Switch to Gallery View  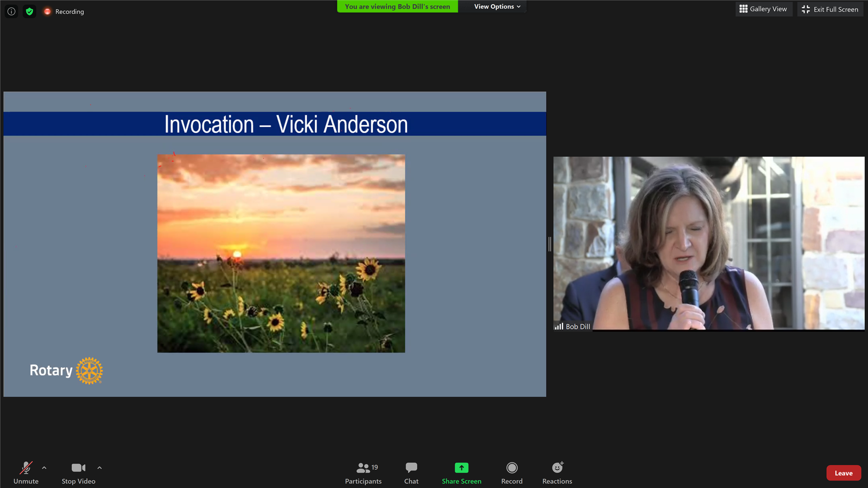763,9
